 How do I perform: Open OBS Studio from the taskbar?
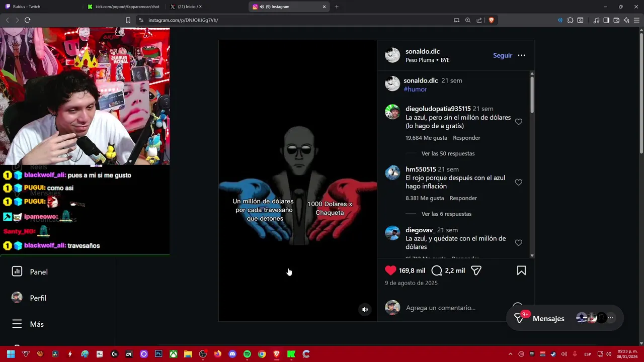(203, 354)
